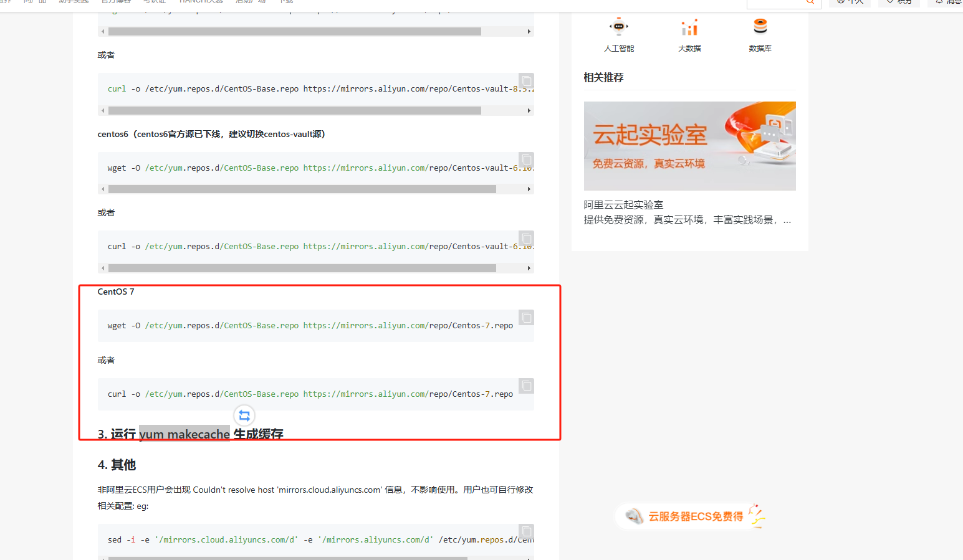Image resolution: width=963 pixels, height=560 pixels.
Task: Click the 云服务器ECS免费得 floating banner
Action: (691, 516)
